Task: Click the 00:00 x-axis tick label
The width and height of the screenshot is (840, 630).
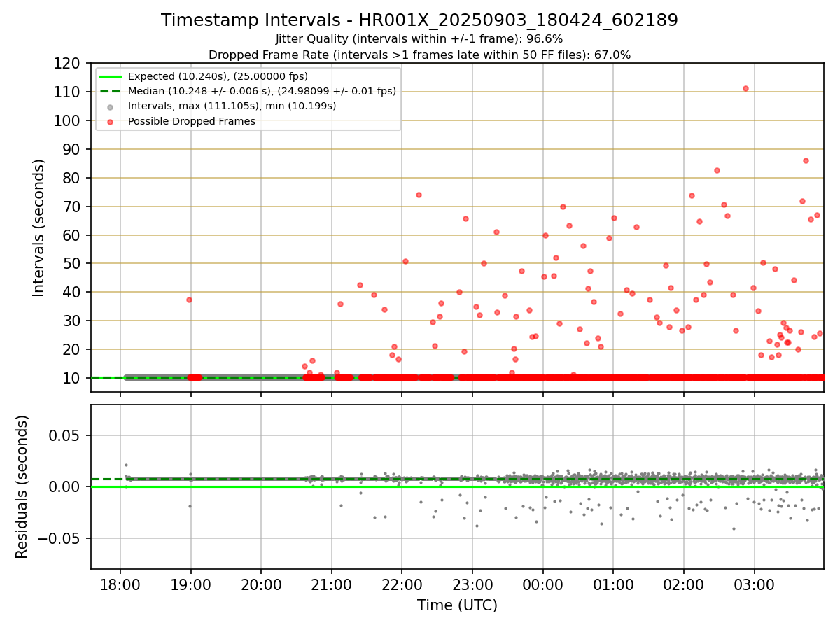Action: (542, 585)
